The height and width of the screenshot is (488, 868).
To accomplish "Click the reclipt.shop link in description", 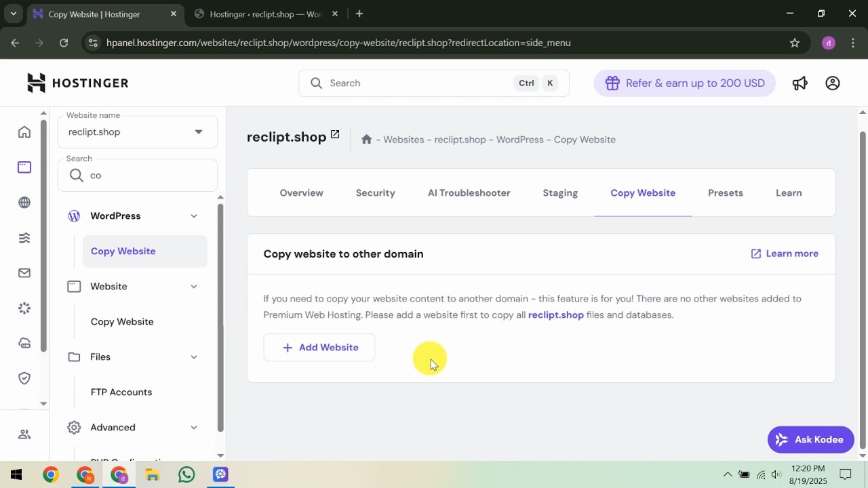I will click(x=555, y=314).
